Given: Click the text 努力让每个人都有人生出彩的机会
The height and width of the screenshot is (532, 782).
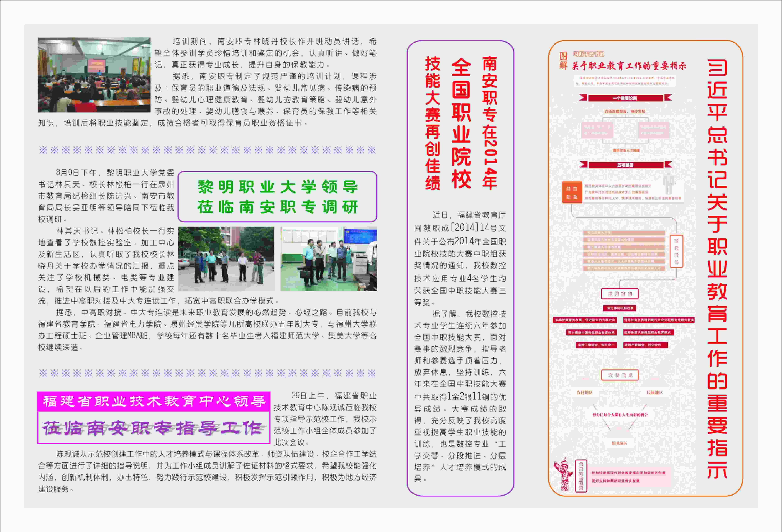Looking at the screenshot, I should 620,415.
